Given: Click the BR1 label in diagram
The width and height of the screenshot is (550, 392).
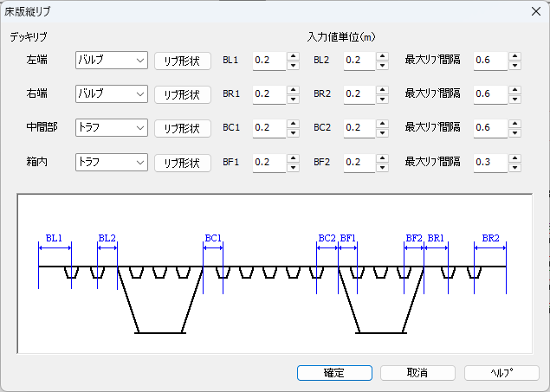Looking at the screenshot, I should (x=436, y=238).
